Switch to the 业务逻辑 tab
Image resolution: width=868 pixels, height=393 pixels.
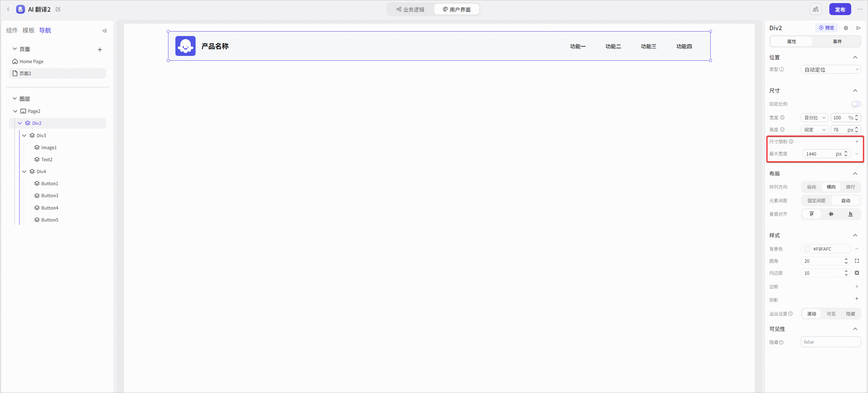pos(410,9)
